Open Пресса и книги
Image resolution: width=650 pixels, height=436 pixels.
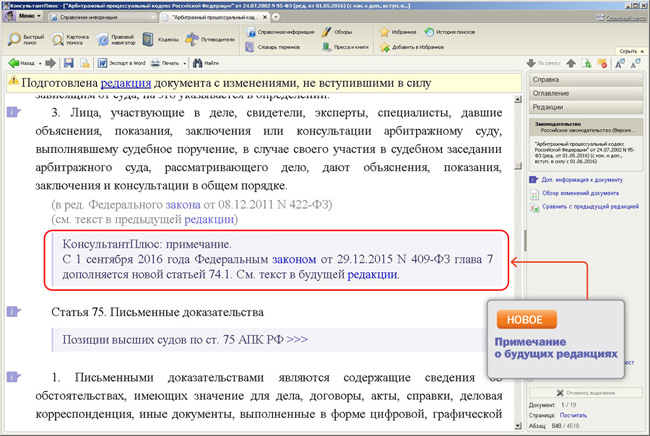click(345, 47)
